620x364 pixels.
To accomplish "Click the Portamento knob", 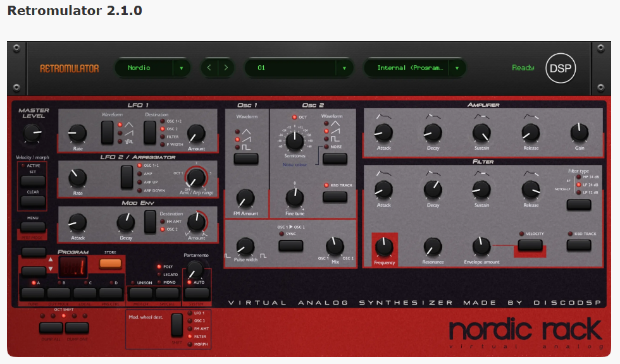I will click(195, 270).
